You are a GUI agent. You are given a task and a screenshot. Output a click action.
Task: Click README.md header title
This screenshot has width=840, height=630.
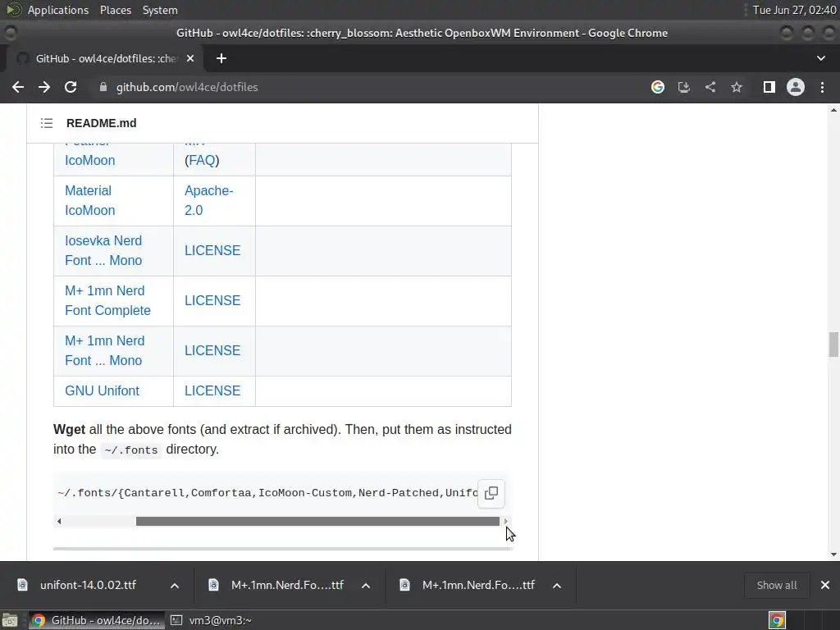pyautogui.click(x=101, y=123)
